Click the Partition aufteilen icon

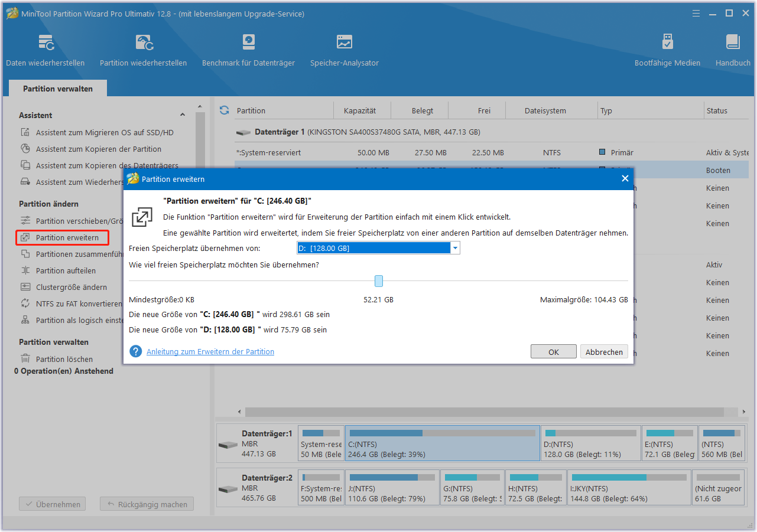click(25, 270)
